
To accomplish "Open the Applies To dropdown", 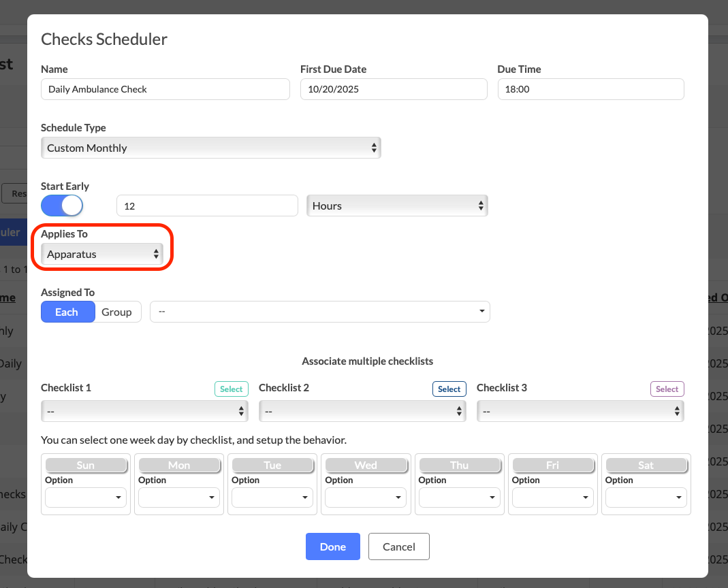I will [x=101, y=254].
